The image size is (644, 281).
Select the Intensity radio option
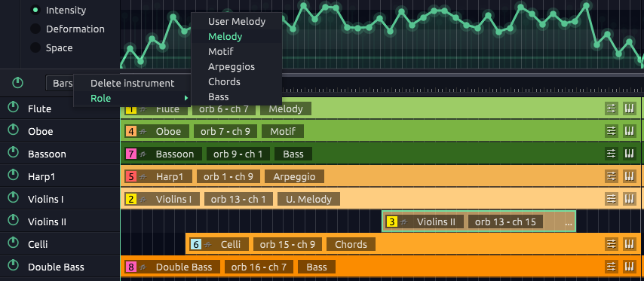point(35,10)
